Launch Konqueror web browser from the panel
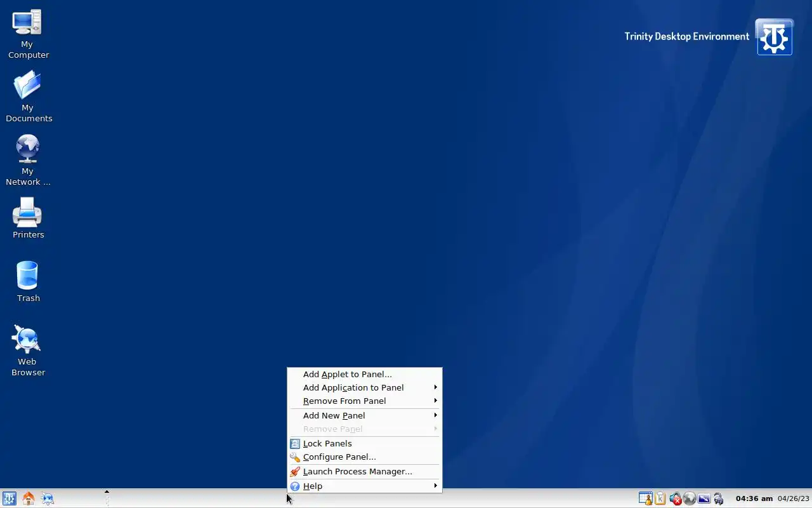This screenshot has height=508, width=812. (48, 498)
